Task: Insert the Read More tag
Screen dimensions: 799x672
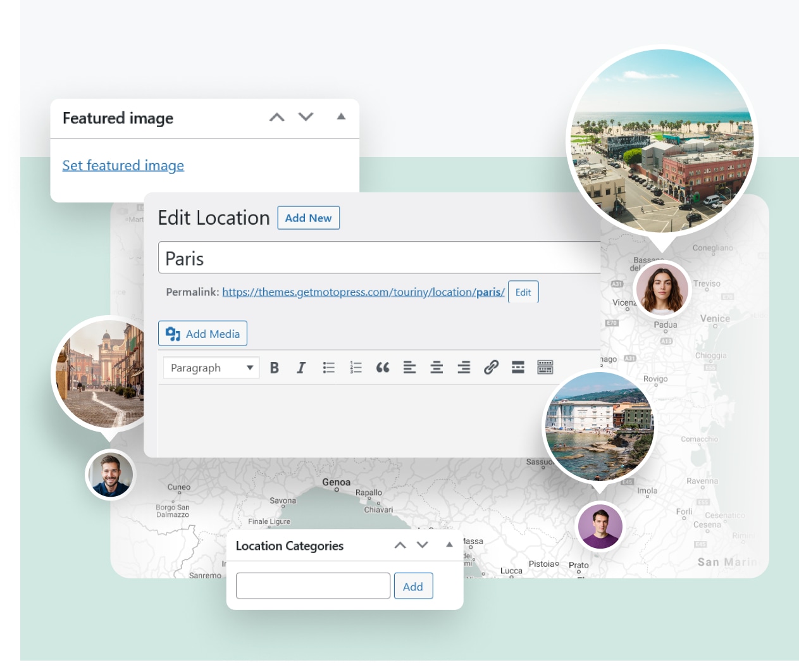Action: pyautogui.click(x=517, y=367)
